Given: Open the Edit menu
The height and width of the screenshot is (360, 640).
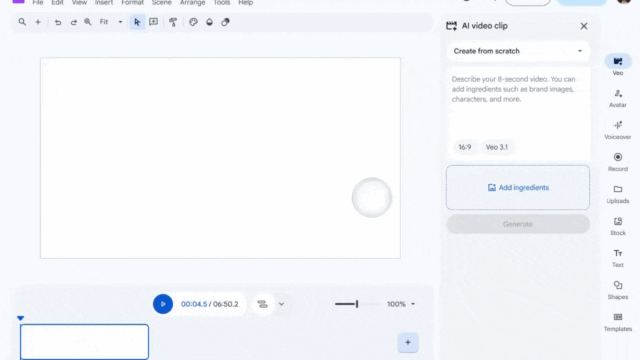Looking at the screenshot, I should pyautogui.click(x=57, y=2).
